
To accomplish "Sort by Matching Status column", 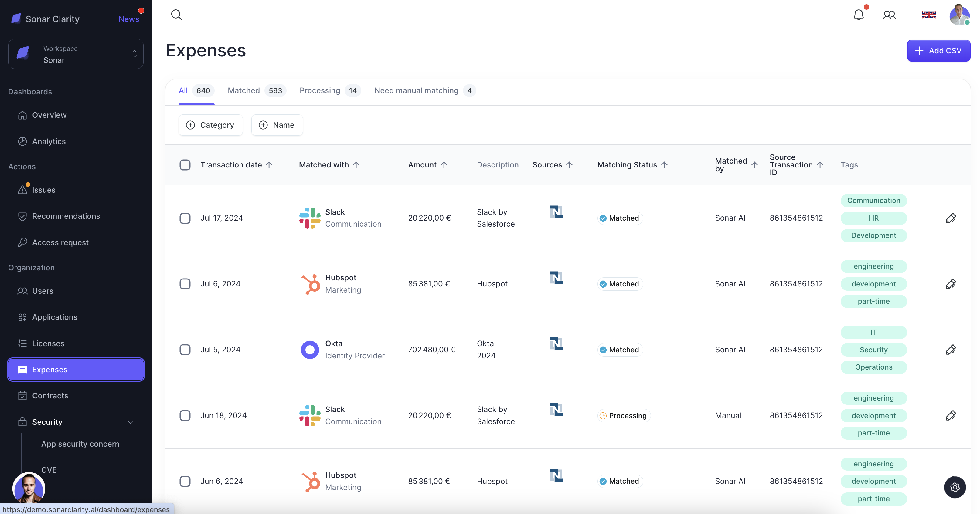I will (632, 165).
